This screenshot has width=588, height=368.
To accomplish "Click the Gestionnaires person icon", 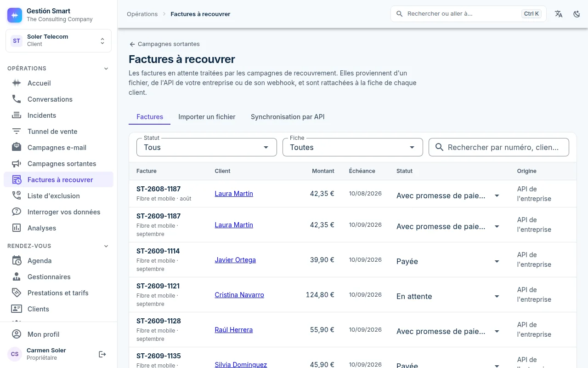I will [17, 277].
